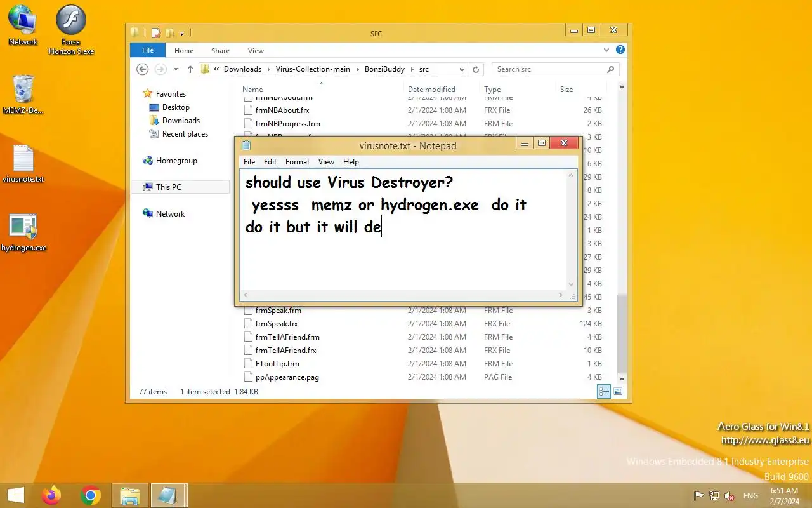Select the FToolTip.frm file row
The height and width of the screenshot is (508, 812).
point(424,364)
